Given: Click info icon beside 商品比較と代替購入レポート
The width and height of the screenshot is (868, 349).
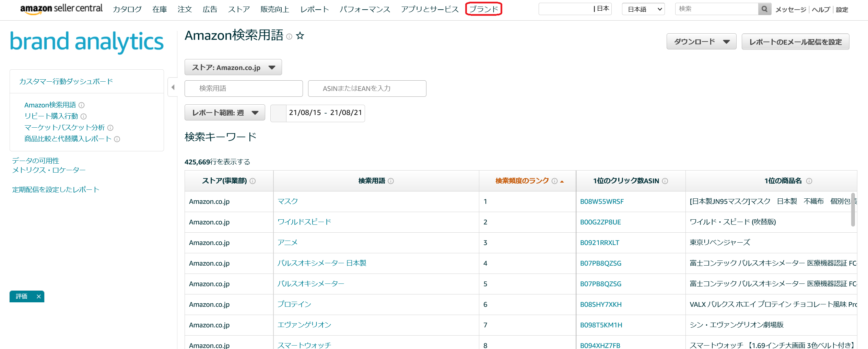Looking at the screenshot, I should (117, 139).
